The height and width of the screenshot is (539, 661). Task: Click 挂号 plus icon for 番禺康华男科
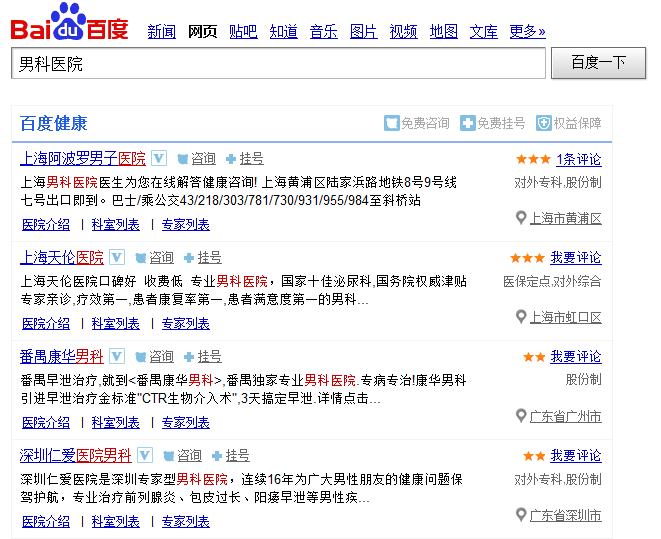tap(189, 357)
